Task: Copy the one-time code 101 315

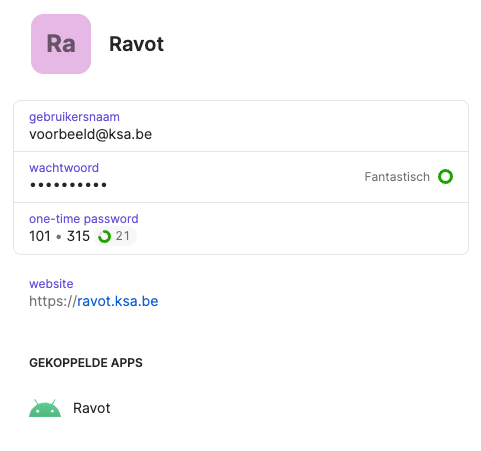Action: (x=59, y=236)
